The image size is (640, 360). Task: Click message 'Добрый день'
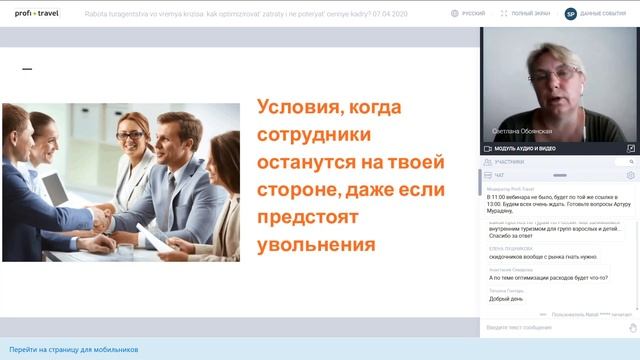pyautogui.click(x=506, y=299)
